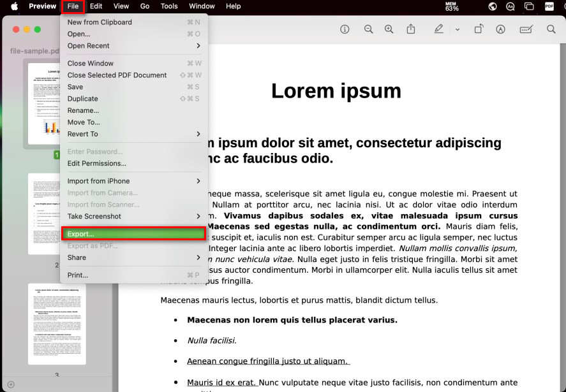Click the PDF icon in menu bar

pyautogui.click(x=549, y=6)
